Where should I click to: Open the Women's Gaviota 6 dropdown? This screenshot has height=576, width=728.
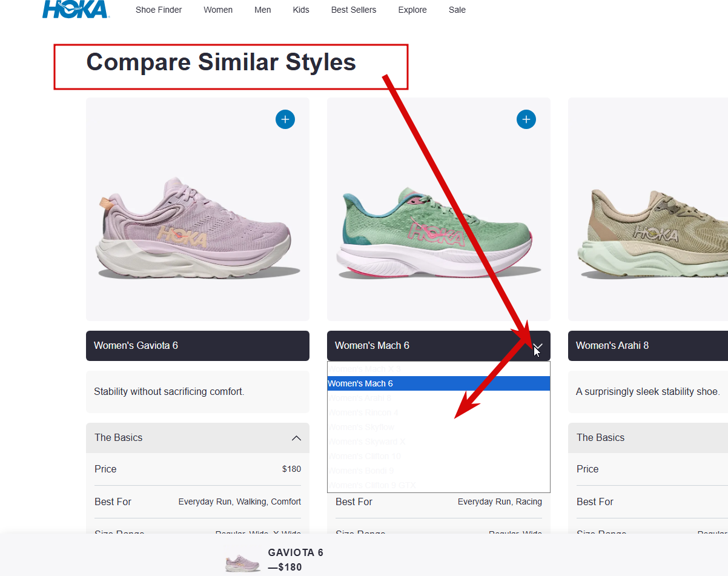(197, 346)
